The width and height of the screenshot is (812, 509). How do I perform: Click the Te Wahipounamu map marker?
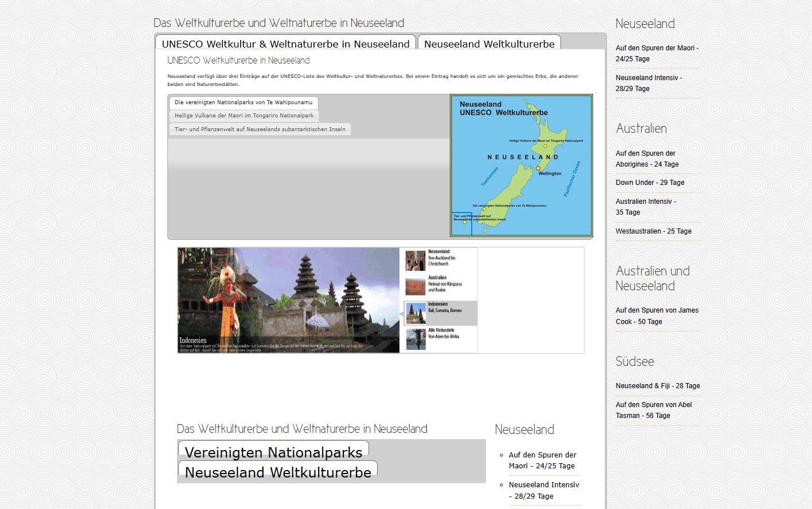484,210
